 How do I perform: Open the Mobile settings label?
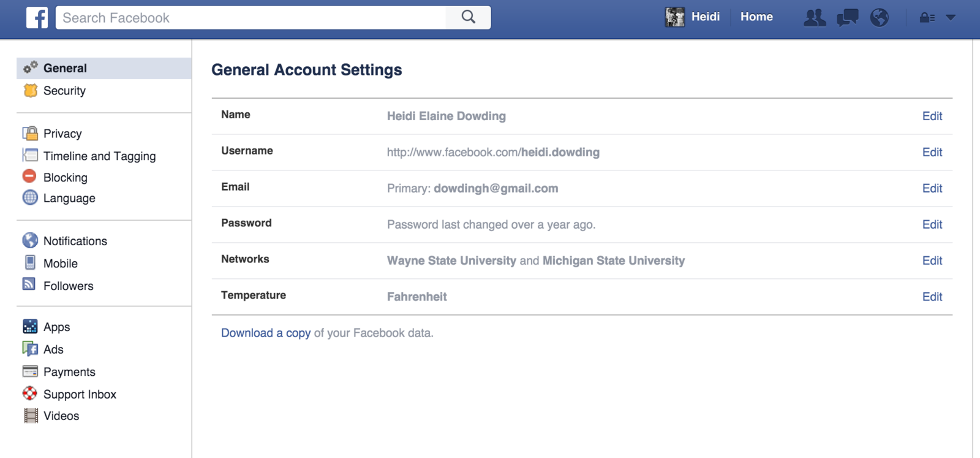coord(61,264)
